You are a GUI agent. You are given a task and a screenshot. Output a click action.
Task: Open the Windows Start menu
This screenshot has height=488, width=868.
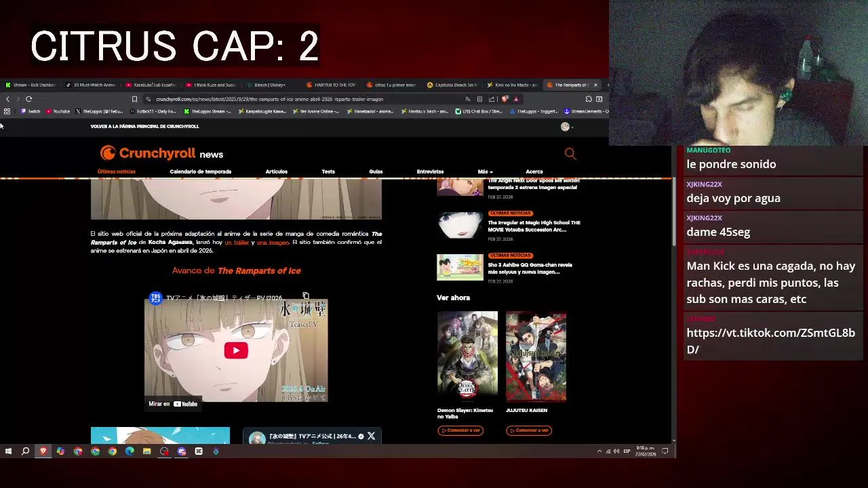pos(8,451)
